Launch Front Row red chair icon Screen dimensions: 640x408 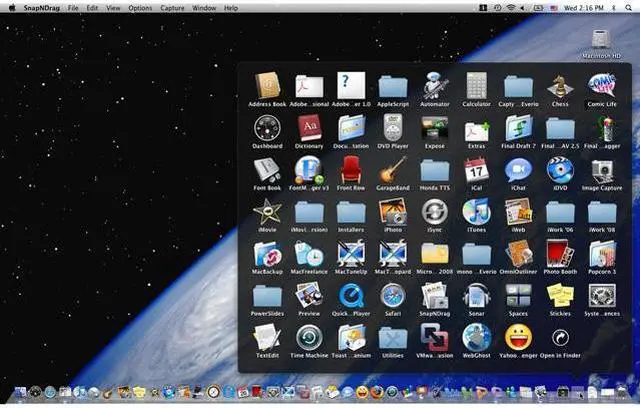[351, 170]
